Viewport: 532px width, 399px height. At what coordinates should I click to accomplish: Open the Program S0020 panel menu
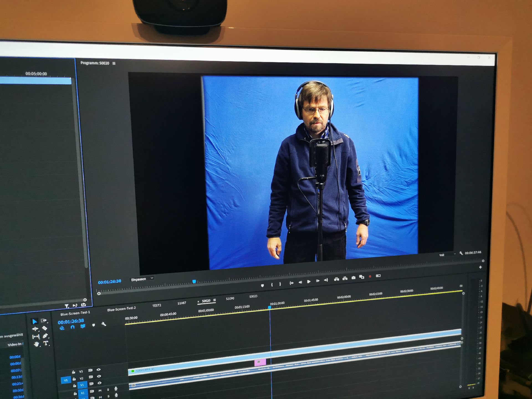[114, 63]
